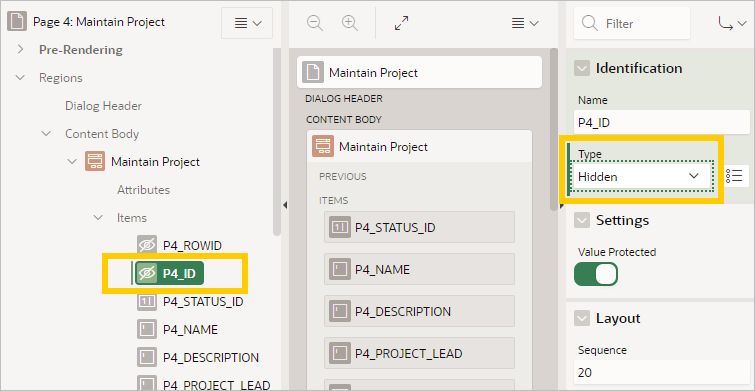This screenshot has width=755, height=391.
Task: Select P4_DESCRIPTION item in layout
Action: (x=419, y=311)
